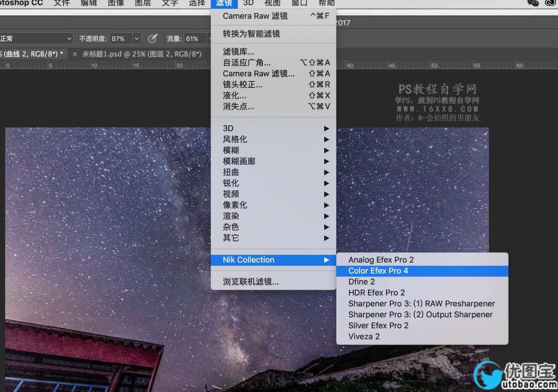Select Sharpener Pro 3 Output Sharpener
558x392 pixels.
point(420,315)
